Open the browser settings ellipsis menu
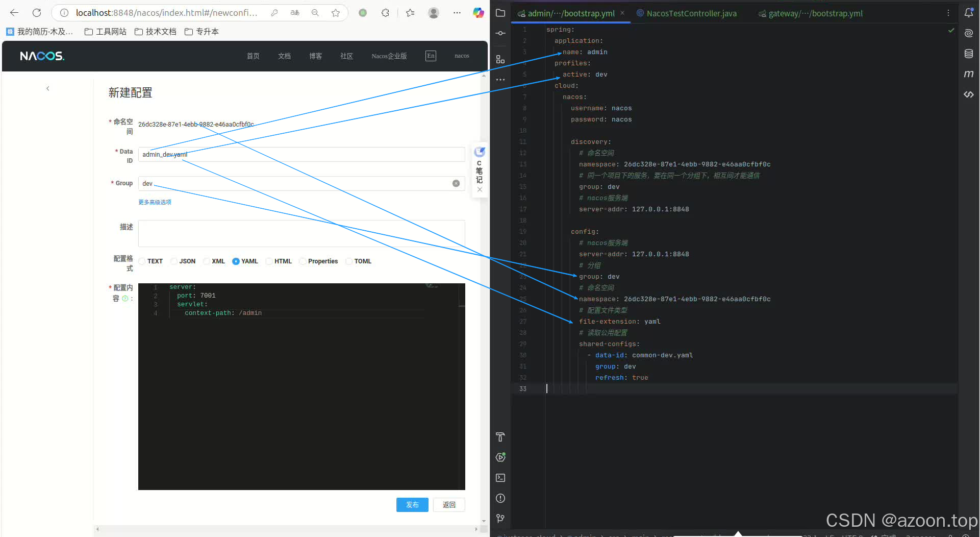 457,13
